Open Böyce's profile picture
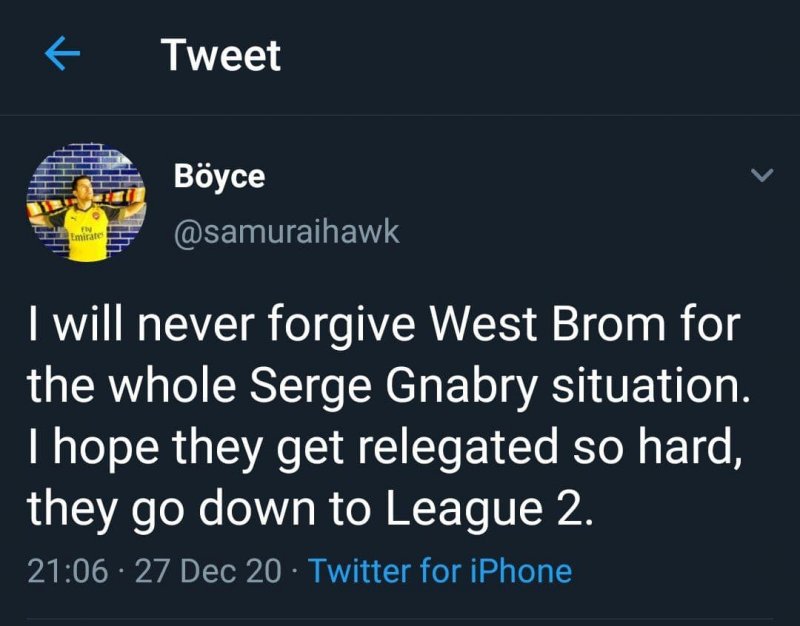This screenshot has height=626, width=800. (84, 205)
